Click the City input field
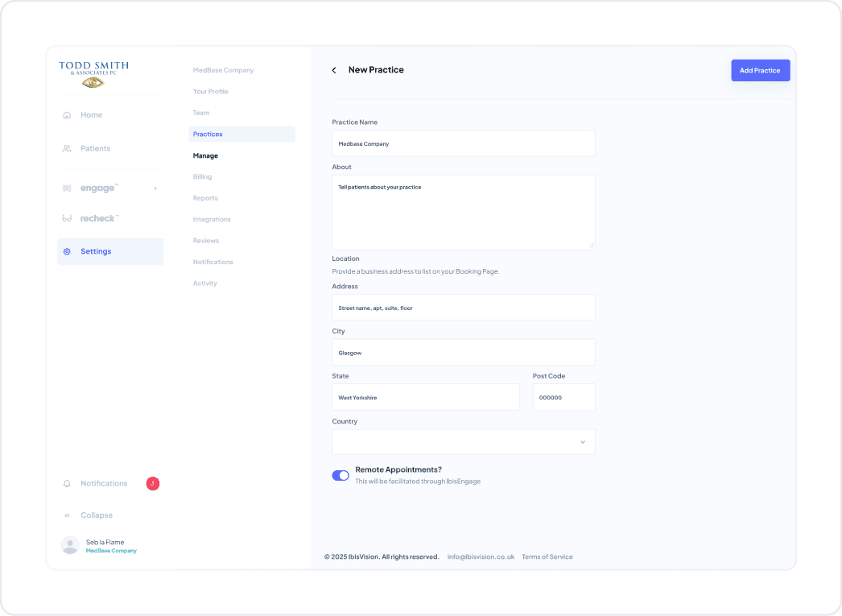The width and height of the screenshot is (842, 616). click(x=464, y=353)
